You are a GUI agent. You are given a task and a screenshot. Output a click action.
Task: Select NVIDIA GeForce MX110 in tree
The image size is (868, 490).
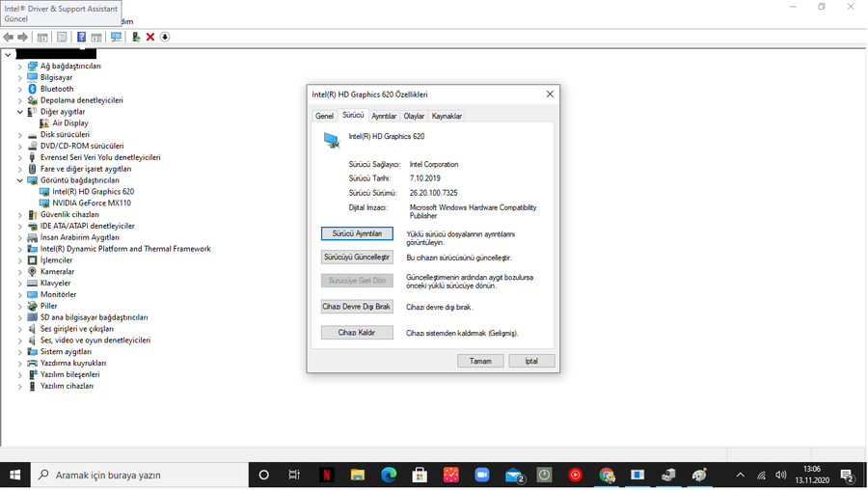(92, 204)
